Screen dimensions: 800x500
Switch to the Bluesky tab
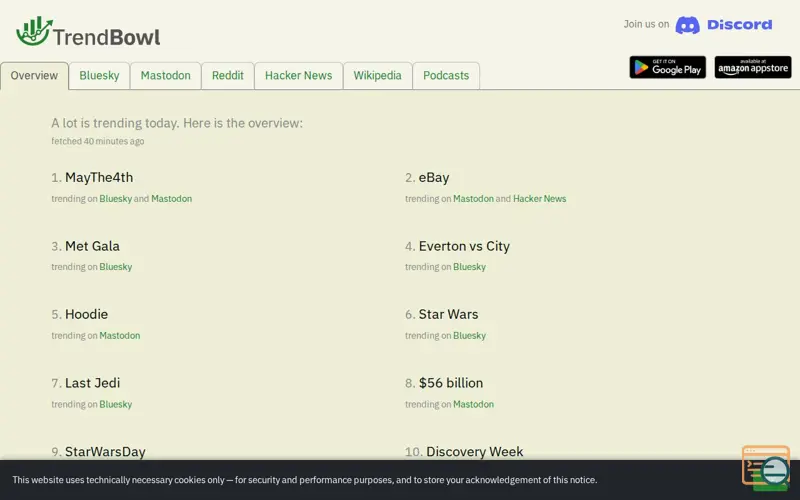point(99,76)
